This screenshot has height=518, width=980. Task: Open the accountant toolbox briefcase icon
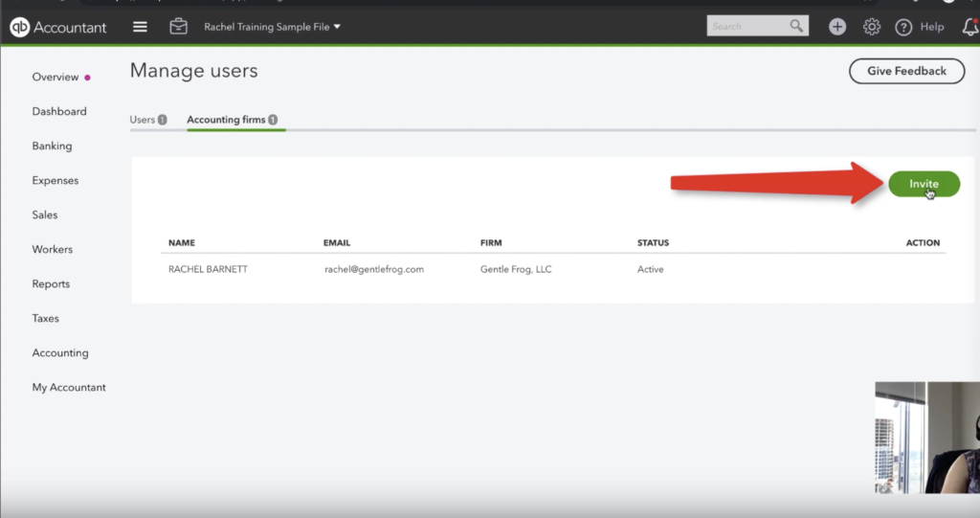pos(178,26)
